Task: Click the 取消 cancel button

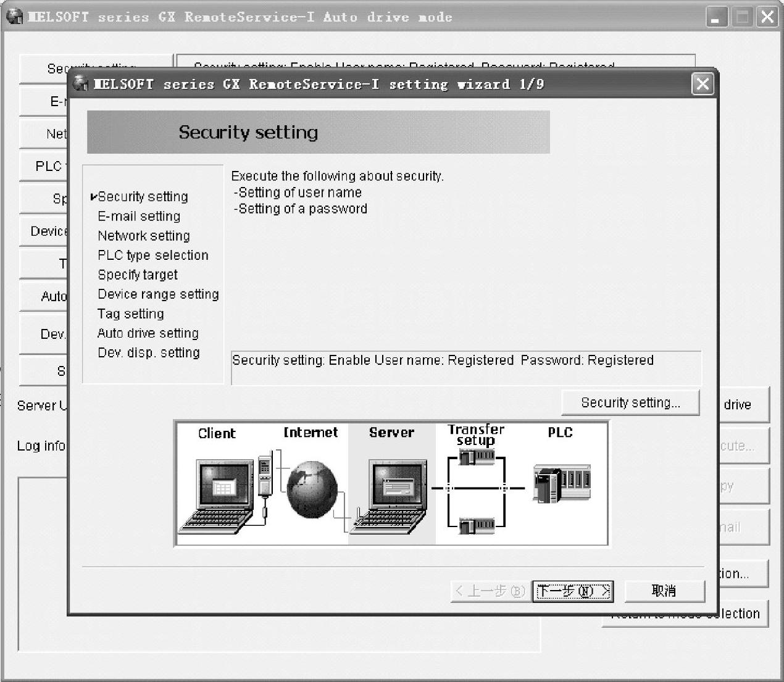Action: tap(664, 591)
